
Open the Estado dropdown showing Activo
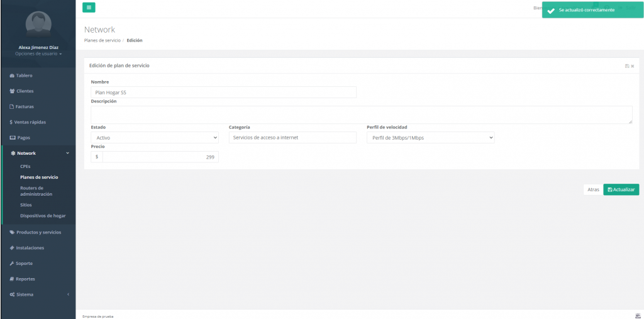(x=155, y=138)
